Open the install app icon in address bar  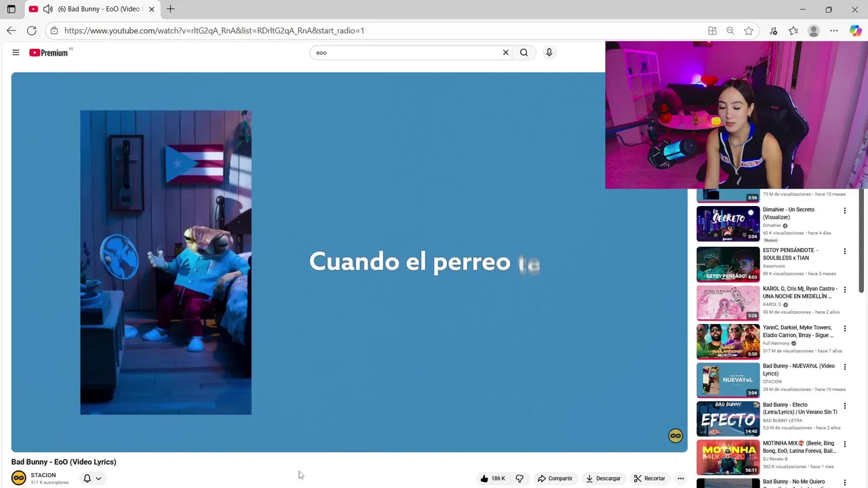tap(712, 30)
